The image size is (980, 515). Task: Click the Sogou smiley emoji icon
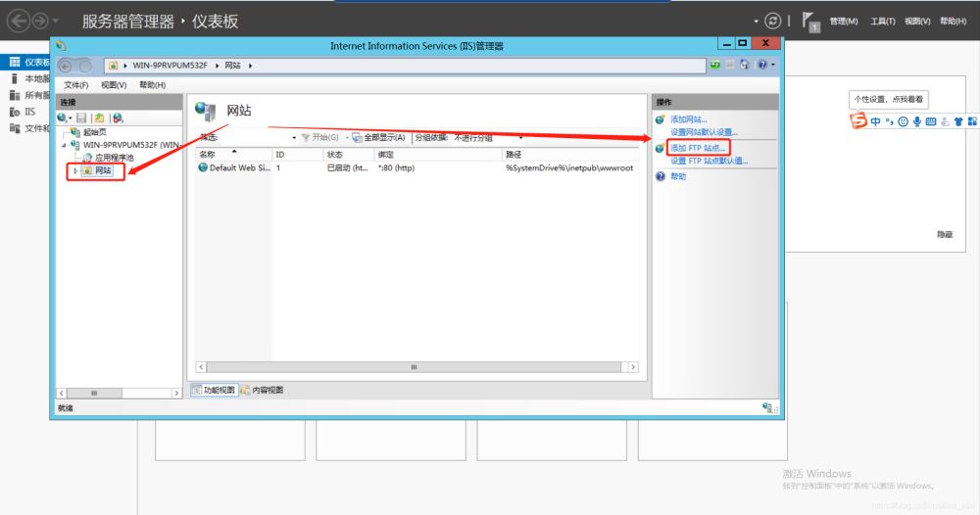click(x=903, y=121)
